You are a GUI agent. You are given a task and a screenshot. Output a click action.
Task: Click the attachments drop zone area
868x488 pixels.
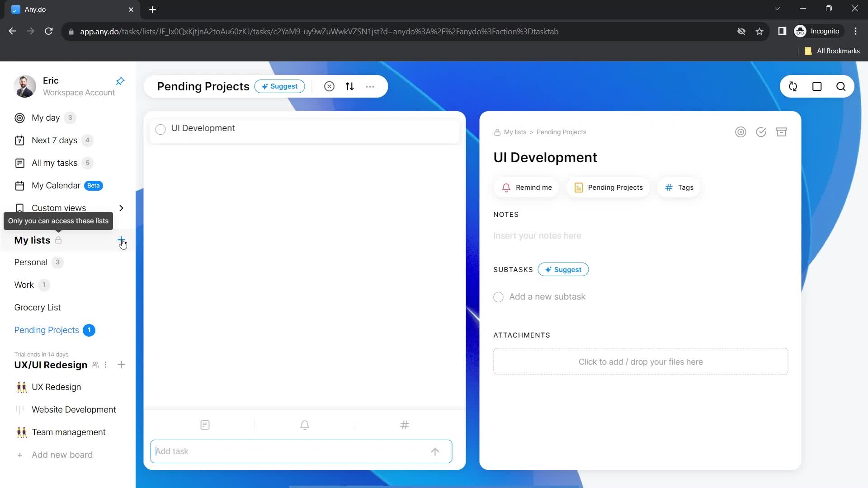click(641, 361)
